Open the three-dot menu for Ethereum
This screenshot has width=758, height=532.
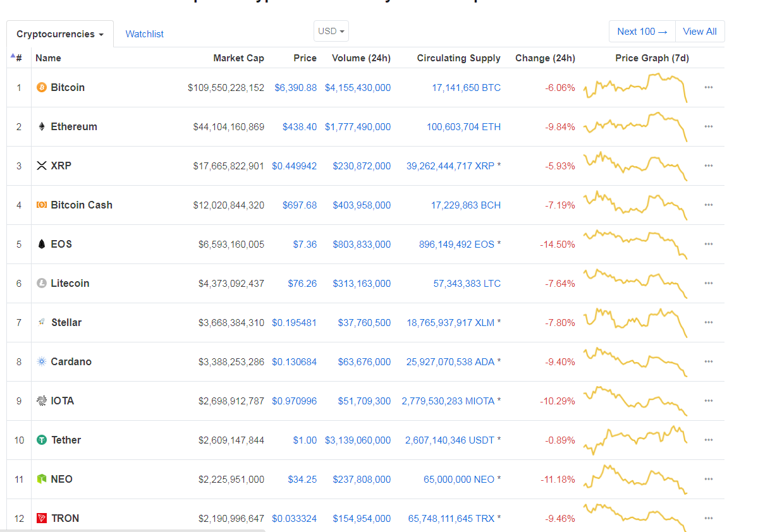708,126
